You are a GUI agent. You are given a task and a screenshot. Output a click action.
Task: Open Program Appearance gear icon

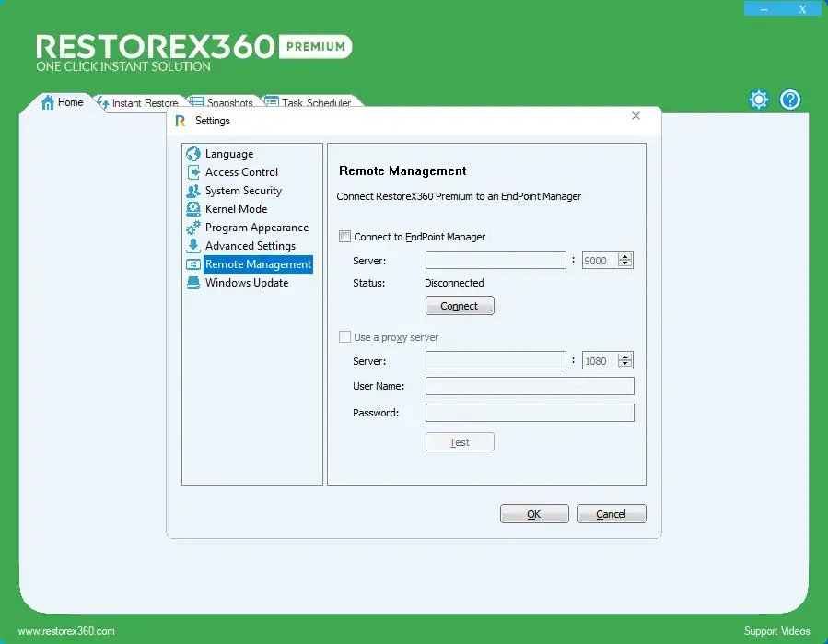192,228
